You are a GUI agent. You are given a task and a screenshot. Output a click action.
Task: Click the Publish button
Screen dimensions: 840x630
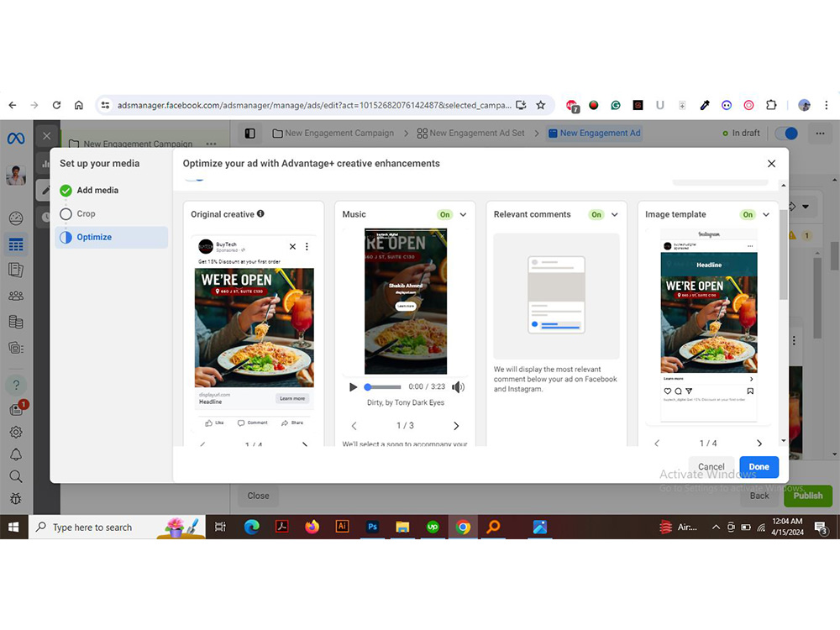(808, 496)
